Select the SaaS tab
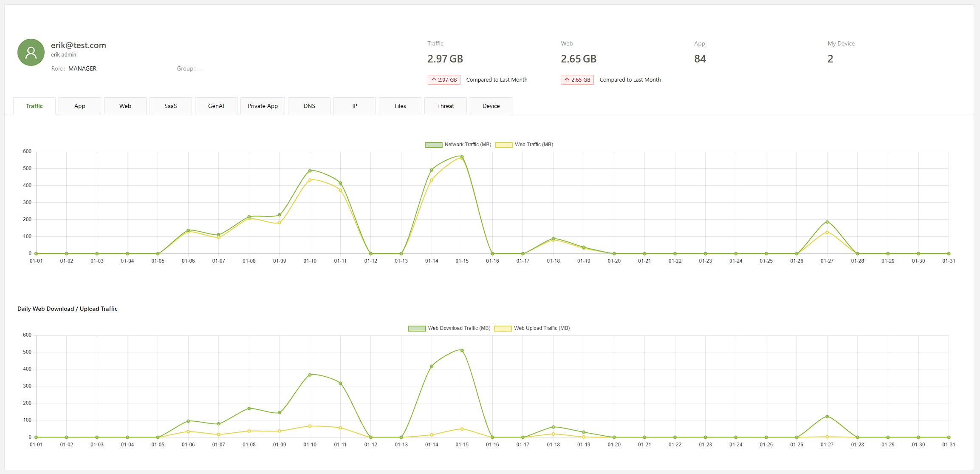The image size is (980, 474). pyautogui.click(x=171, y=106)
